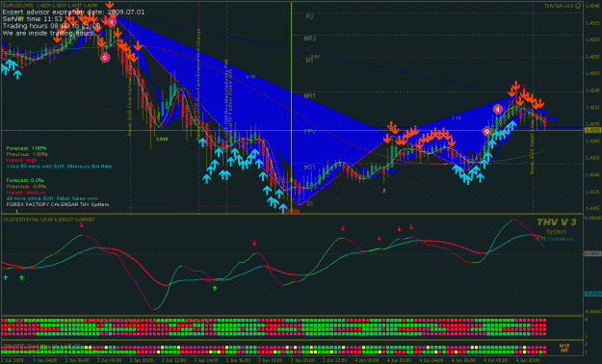Select the 'Impact: Medium' label
The width and height of the screenshot is (602, 364).
click(26, 193)
